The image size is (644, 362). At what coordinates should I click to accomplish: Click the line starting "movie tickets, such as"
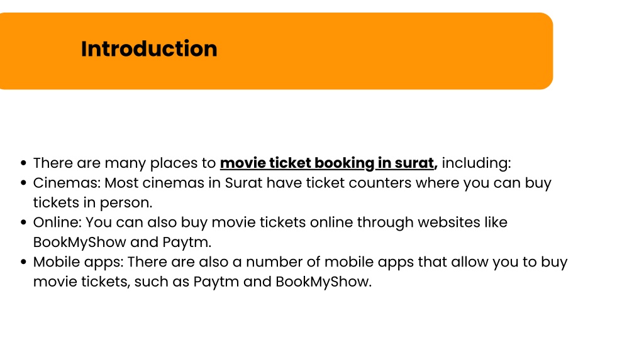click(x=203, y=282)
